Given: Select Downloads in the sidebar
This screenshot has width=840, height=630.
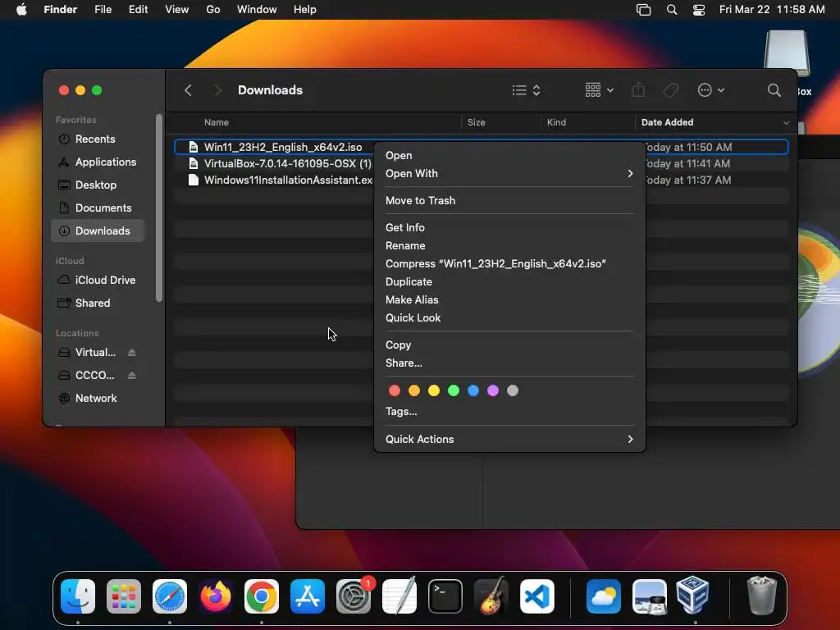Looking at the screenshot, I should (x=98, y=231).
